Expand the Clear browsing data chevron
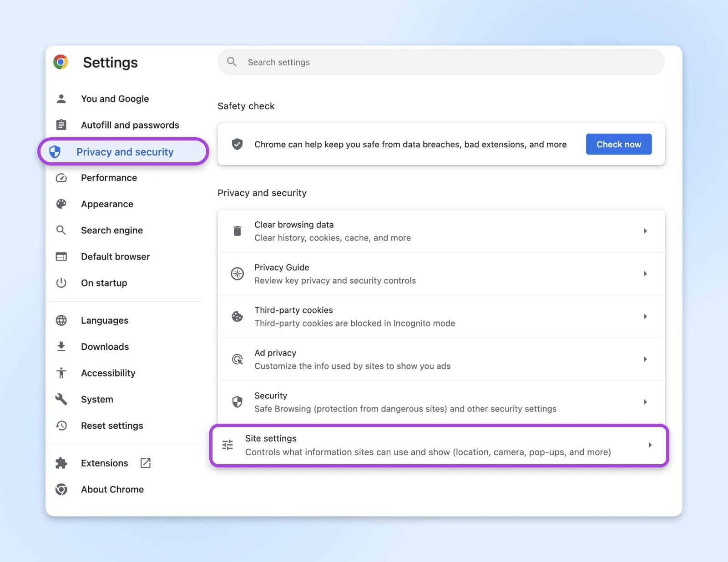This screenshot has height=562, width=728. click(x=645, y=231)
